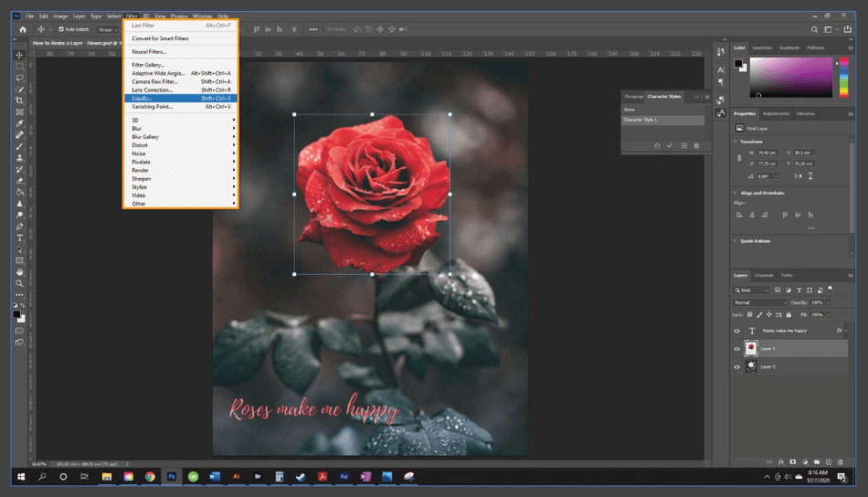
Task: Collapse the Transform section in Properties
Action: click(736, 142)
